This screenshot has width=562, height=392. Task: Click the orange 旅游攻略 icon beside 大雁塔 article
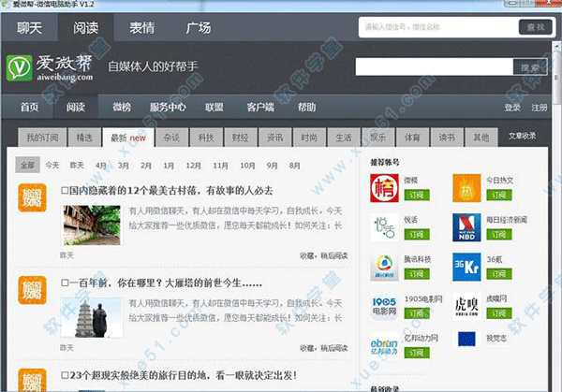coord(32,290)
